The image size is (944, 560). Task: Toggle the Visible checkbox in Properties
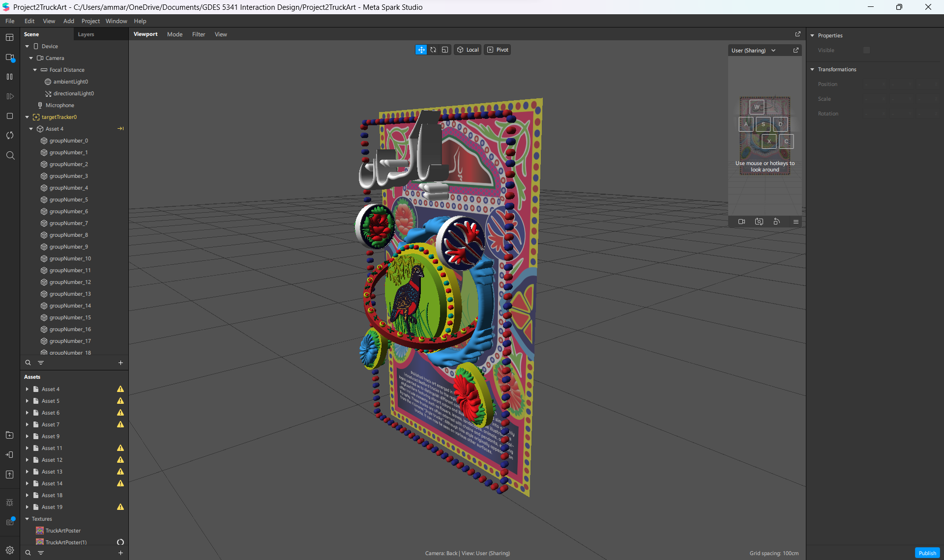point(866,50)
